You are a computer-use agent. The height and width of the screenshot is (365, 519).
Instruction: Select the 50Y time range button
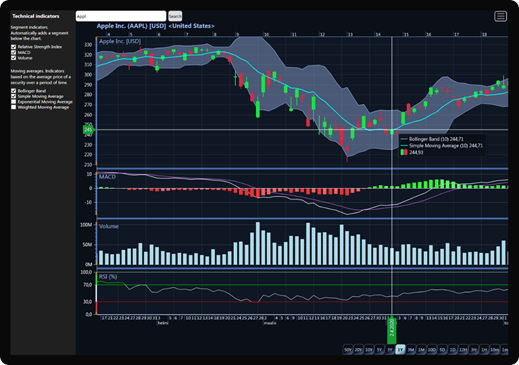coord(348,350)
